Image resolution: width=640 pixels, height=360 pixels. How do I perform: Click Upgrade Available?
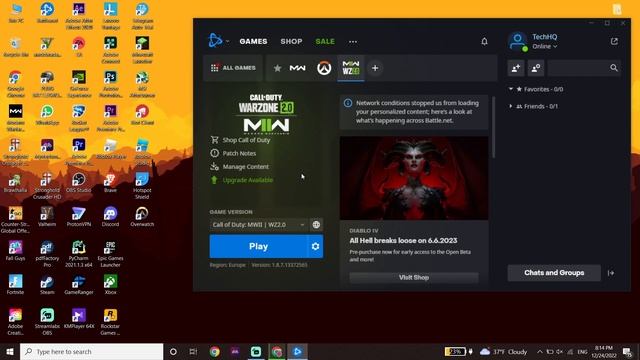pyautogui.click(x=242, y=180)
